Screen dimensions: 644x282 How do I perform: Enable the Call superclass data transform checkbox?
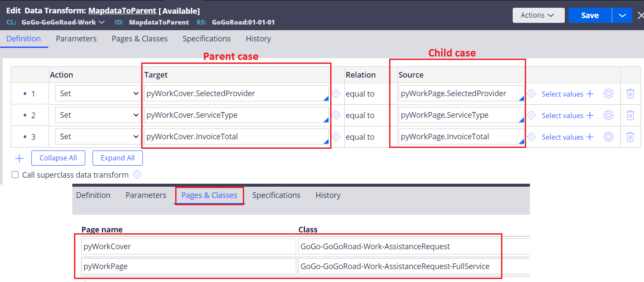click(x=15, y=175)
